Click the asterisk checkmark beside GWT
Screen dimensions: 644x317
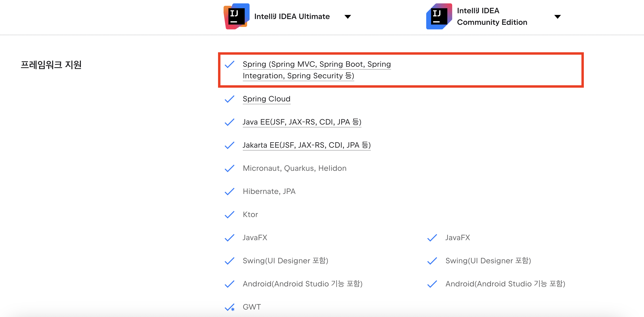[230, 307]
